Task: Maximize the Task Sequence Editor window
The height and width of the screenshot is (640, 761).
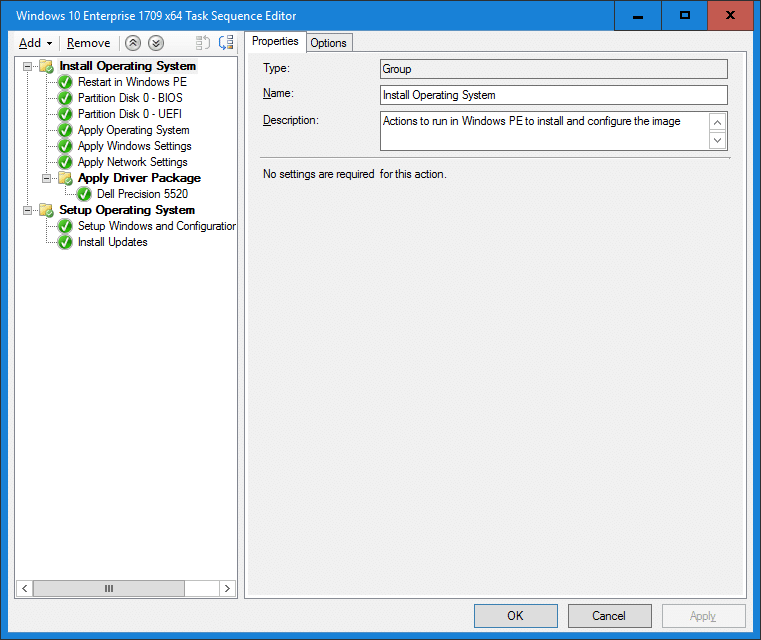Action: point(684,16)
